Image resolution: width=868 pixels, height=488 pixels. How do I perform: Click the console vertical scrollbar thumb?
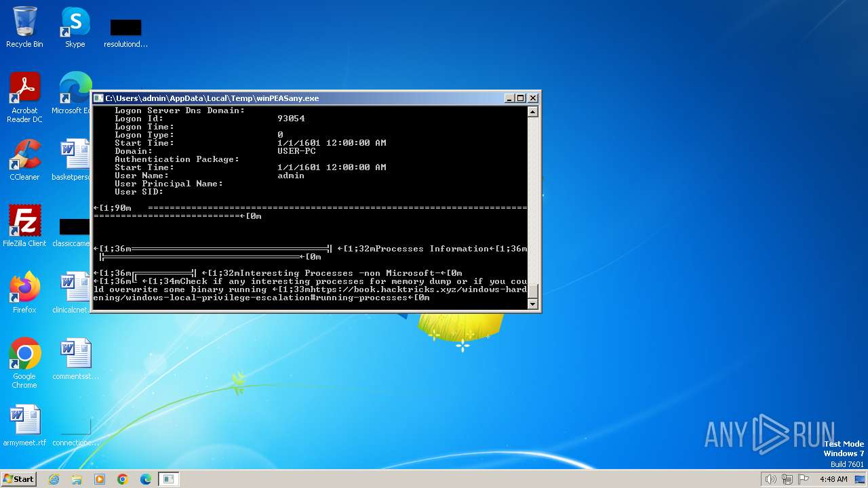click(x=533, y=291)
